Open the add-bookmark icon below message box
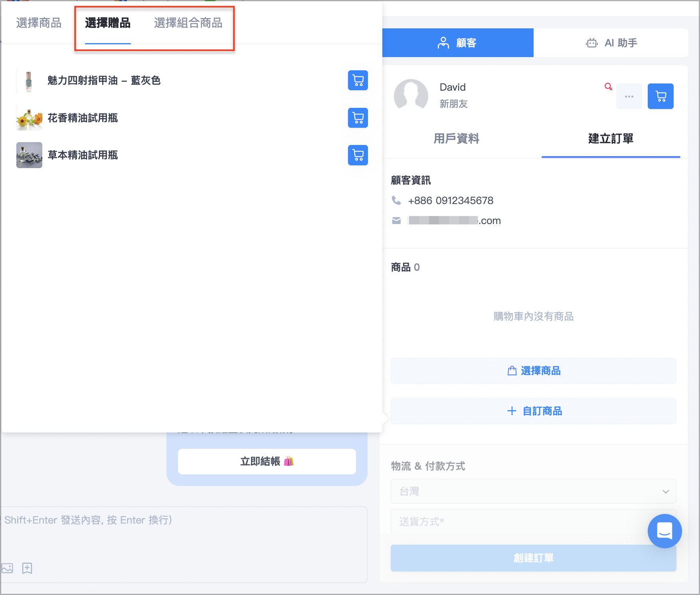 click(x=27, y=568)
